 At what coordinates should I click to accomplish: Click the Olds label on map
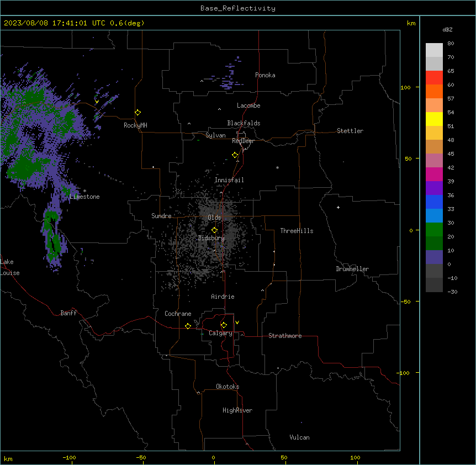tap(214, 218)
